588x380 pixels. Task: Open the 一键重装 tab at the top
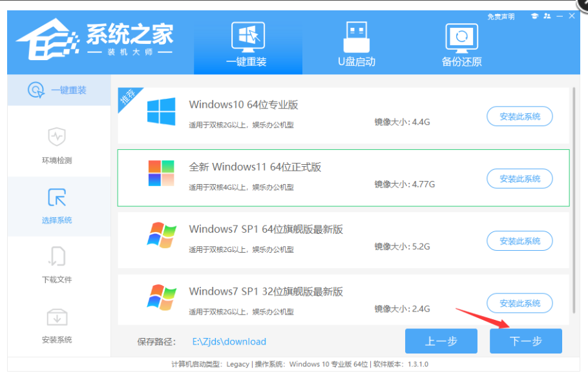[247, 44]
